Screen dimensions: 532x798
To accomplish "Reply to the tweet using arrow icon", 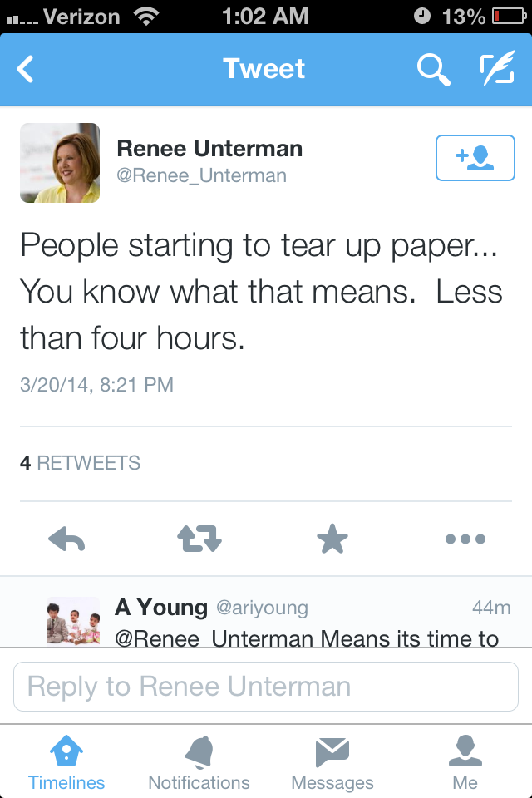I will pos(66,539).
